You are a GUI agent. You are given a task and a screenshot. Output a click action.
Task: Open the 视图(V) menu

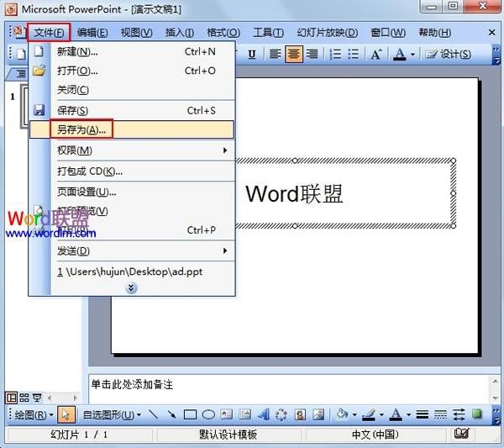coord(136,33)
